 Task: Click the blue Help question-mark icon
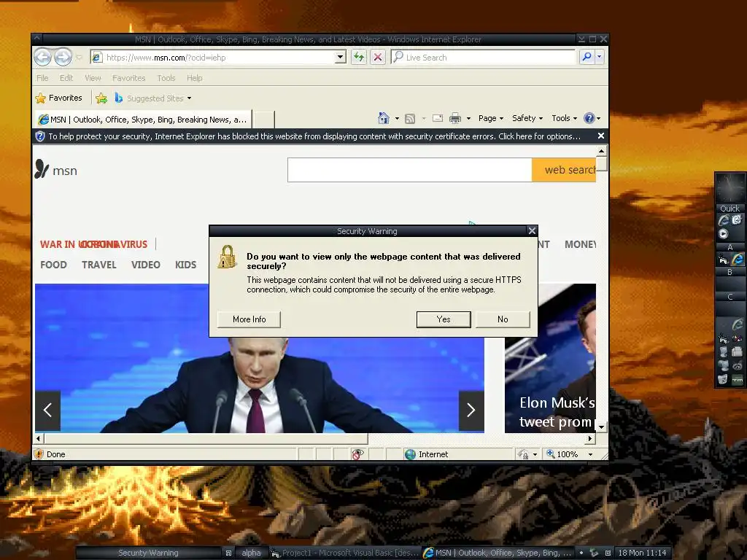589,118
